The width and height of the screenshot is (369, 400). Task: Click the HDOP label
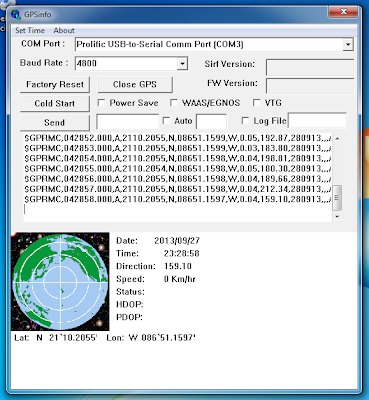130,304
